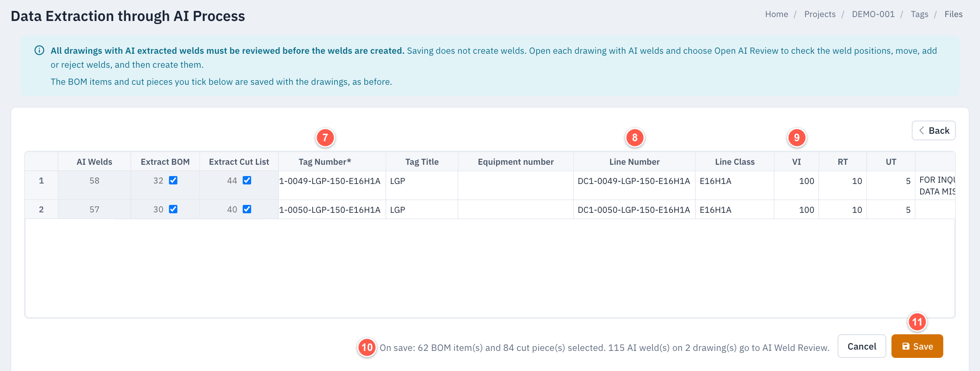980x371 pixels.
Task: Click the Equipment number column header
Action: point(516,162)
